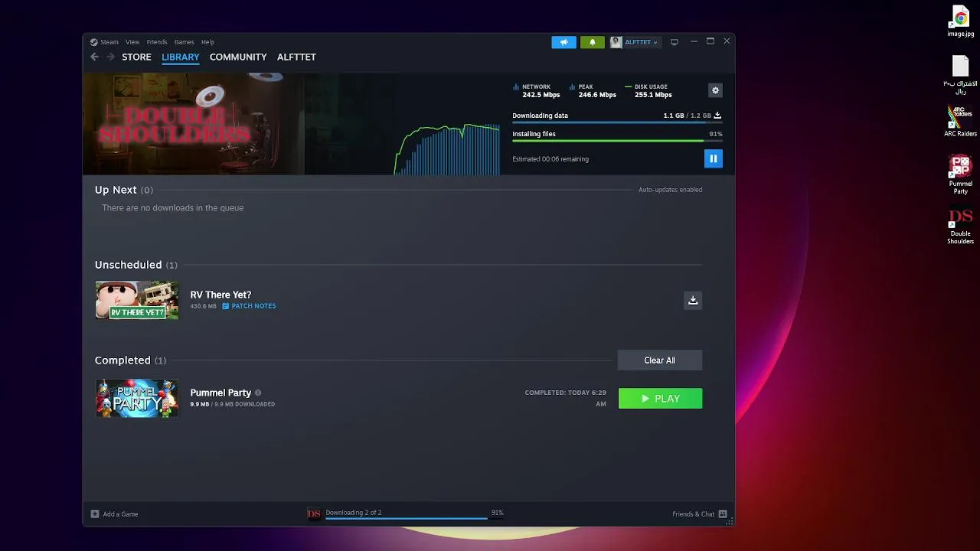Click the Installing files progress bar
Image resolution: width=980 pixels, height=551 pixels.
point(617,141)
